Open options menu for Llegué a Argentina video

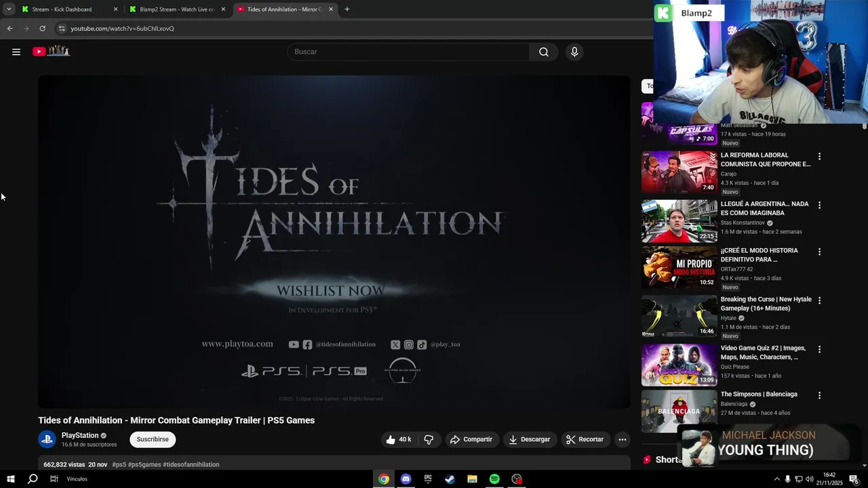click(819, 205)
